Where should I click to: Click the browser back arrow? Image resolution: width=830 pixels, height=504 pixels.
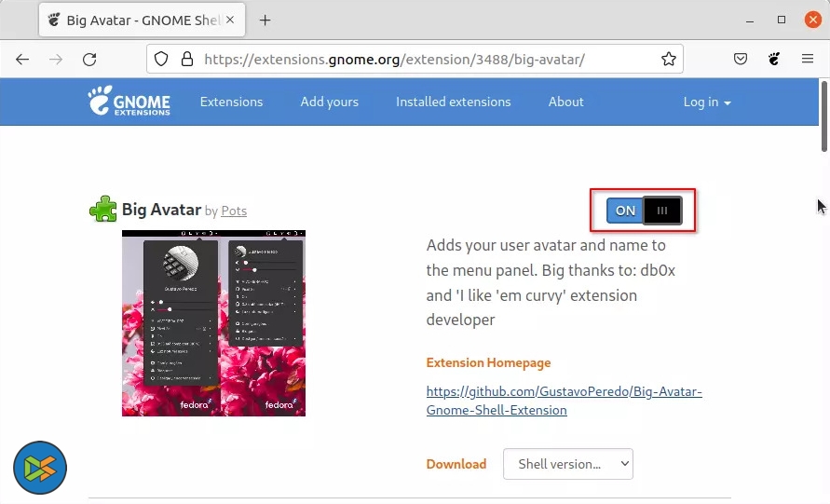[x=22, y=60]
